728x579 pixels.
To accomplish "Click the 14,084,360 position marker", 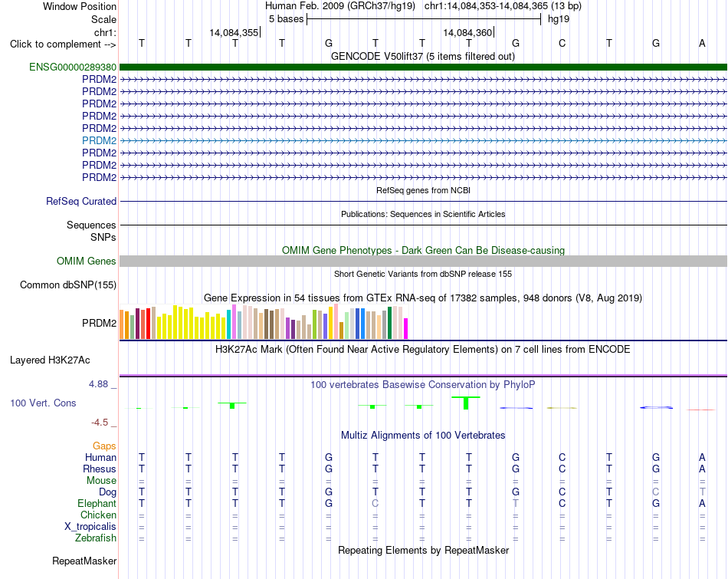I will pos(468,32).
